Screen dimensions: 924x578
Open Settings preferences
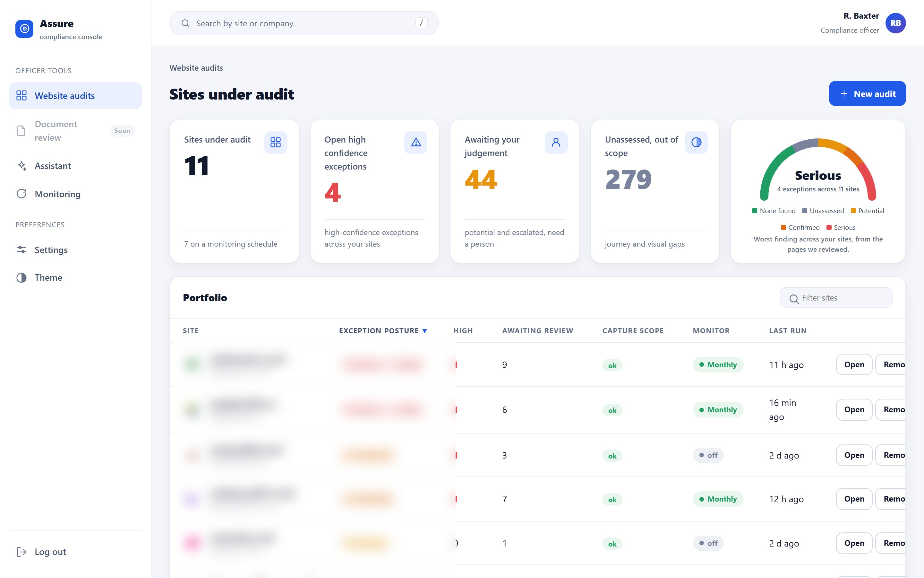(75, 250)
